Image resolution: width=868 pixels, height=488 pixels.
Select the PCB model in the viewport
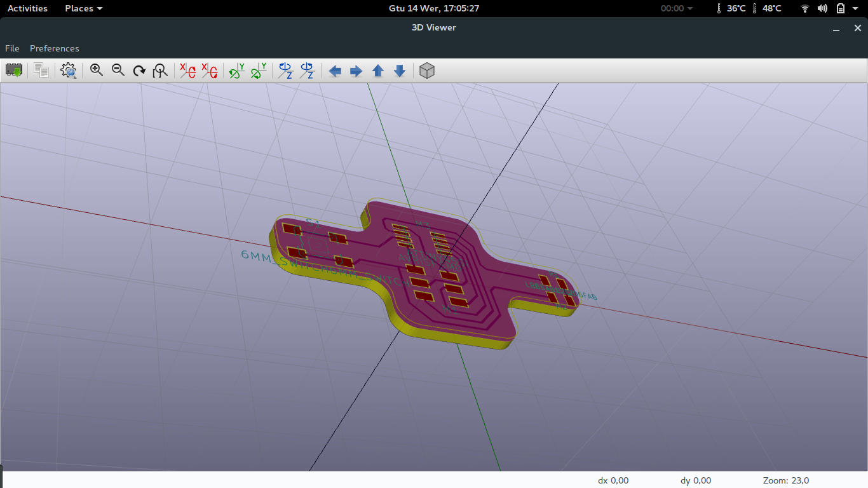[419, 273]
